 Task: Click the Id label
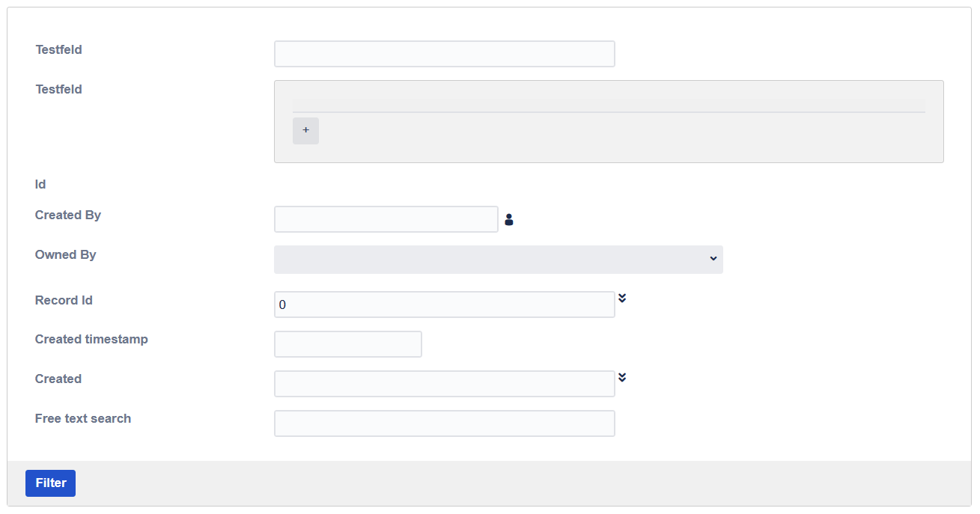40,184
